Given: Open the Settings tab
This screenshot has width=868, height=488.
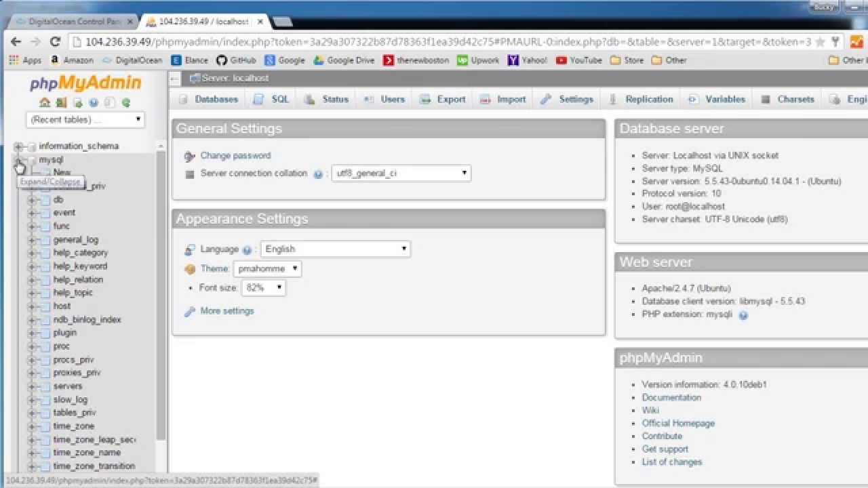Looking at the screenshot, I should pyautogui.click(x=567, y=100).
